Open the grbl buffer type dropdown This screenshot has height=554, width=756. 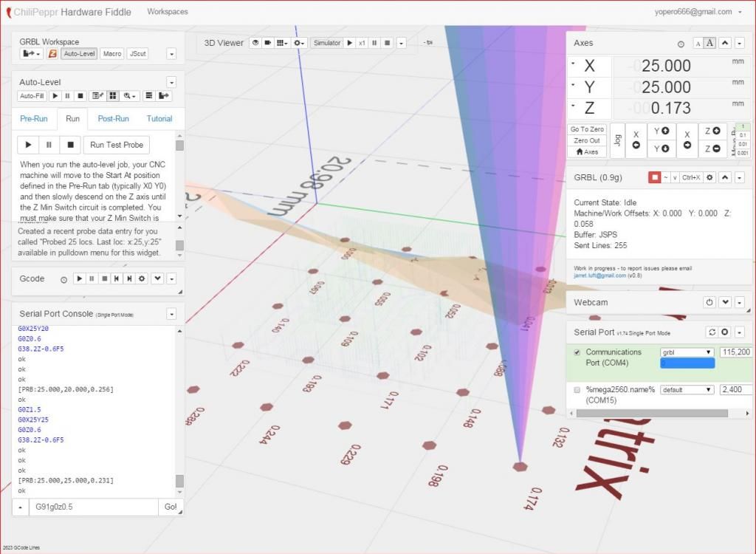687,352
